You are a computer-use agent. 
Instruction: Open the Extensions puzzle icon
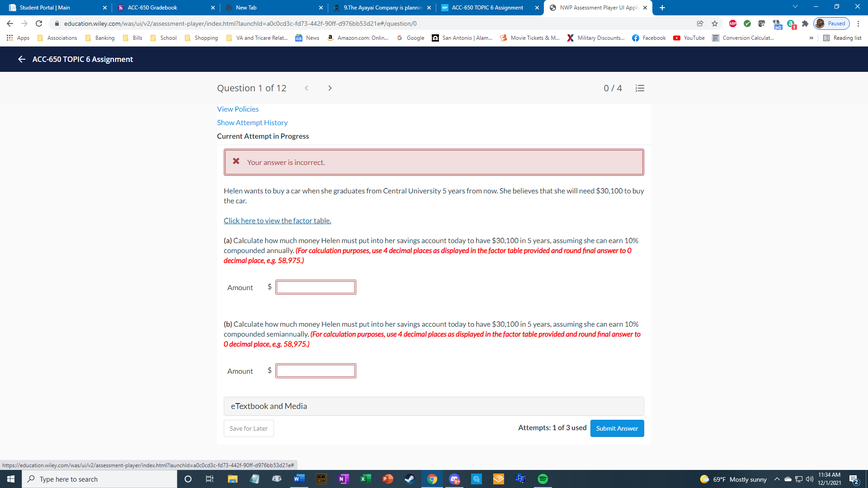805,23
